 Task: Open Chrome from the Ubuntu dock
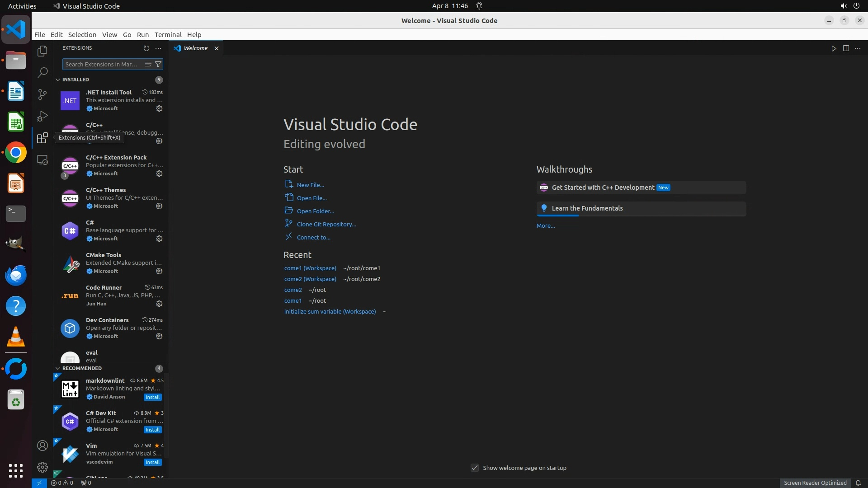click(16, 153)
